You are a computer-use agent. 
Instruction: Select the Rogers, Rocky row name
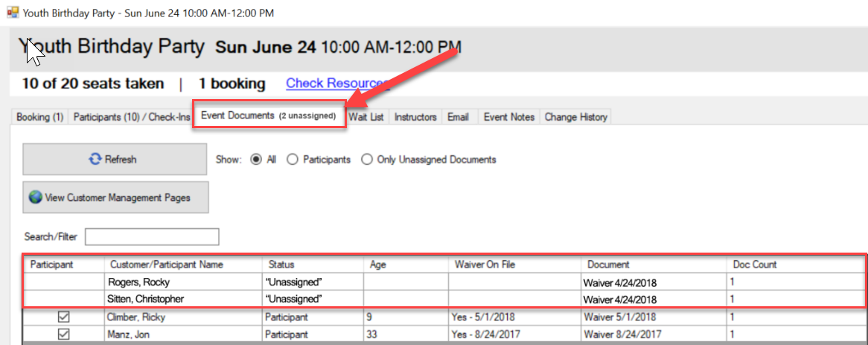click(183, 282)
